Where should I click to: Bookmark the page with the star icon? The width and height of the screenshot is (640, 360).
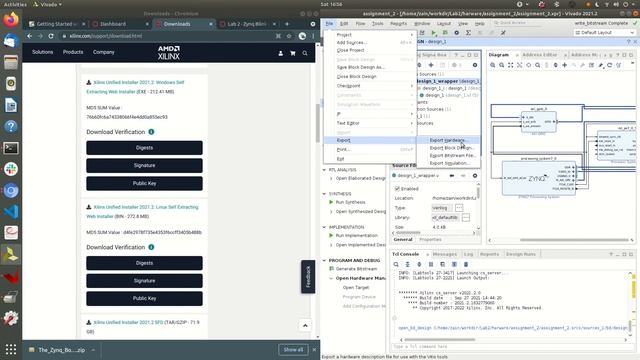289,36
